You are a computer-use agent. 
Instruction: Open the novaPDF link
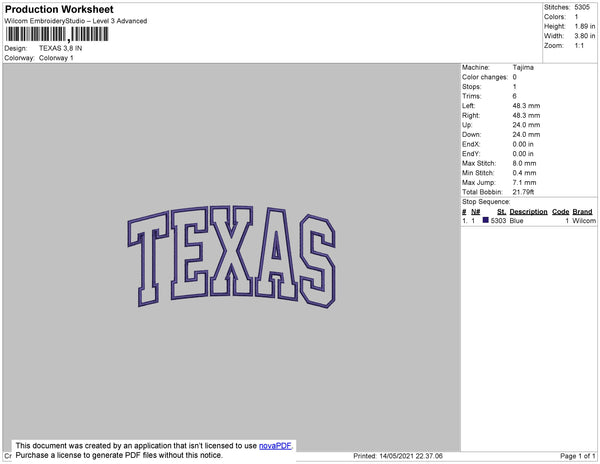[x=275, y=446]
